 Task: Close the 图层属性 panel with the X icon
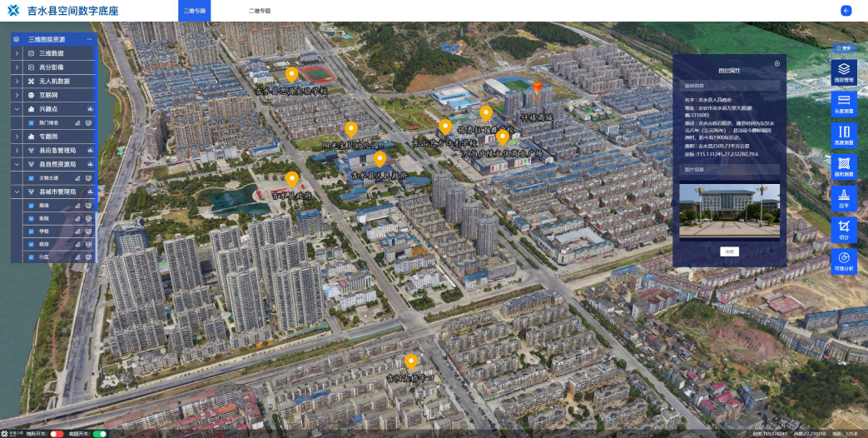[x=777, y=63]
